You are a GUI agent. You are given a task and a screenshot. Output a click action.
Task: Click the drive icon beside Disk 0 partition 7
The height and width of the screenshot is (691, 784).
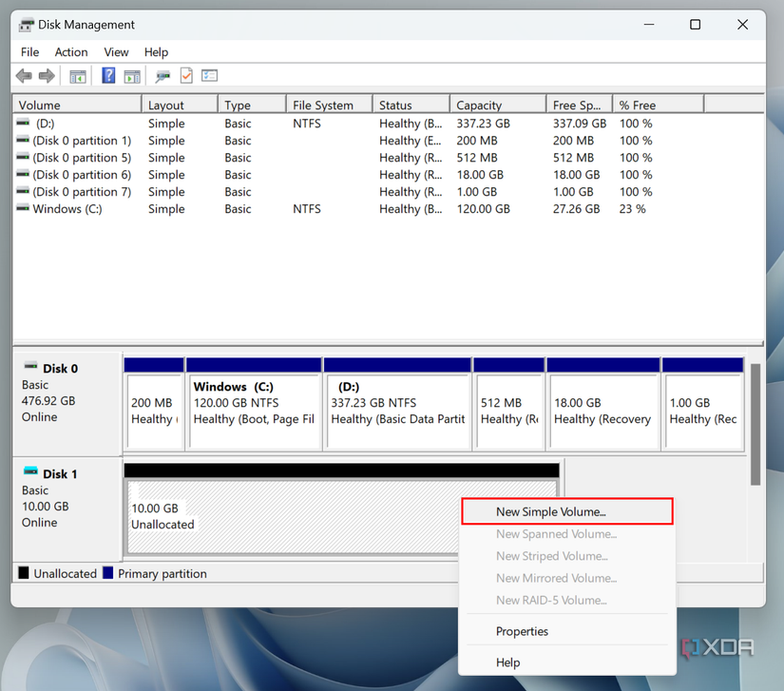click(23, 190)
